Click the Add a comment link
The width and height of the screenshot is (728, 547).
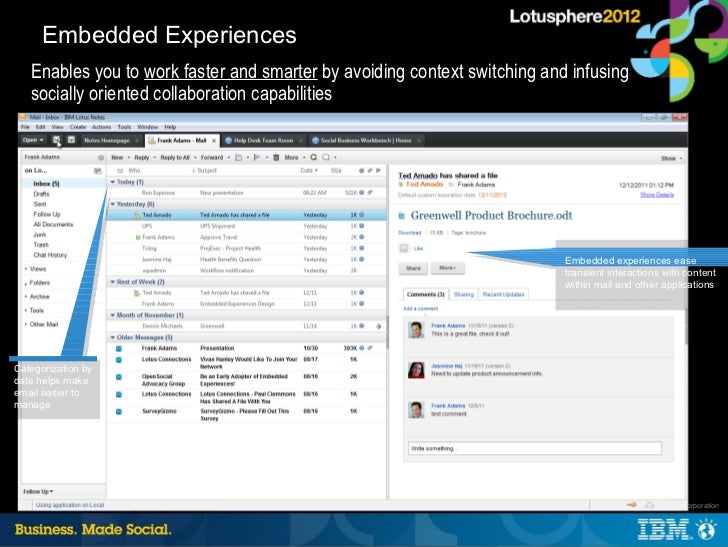[x=420, y=308]
